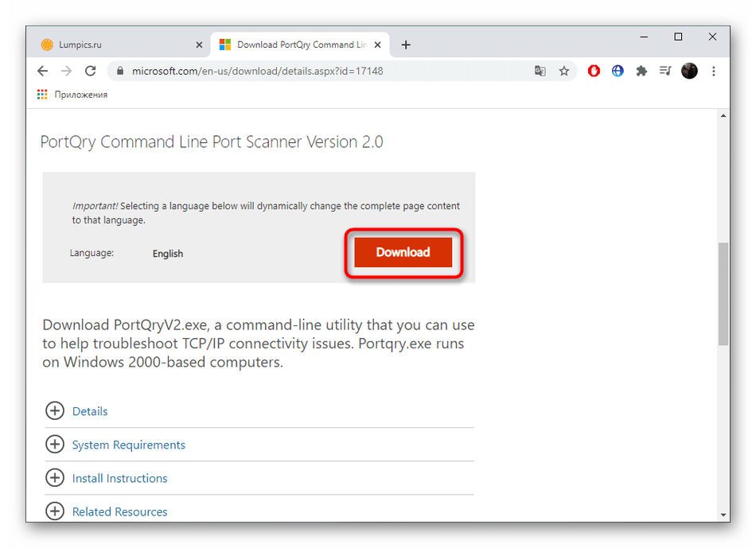This screenshot has height=548, width=756.
Task: Expand the System Requirements section
Action: click(x=55, y=444)
